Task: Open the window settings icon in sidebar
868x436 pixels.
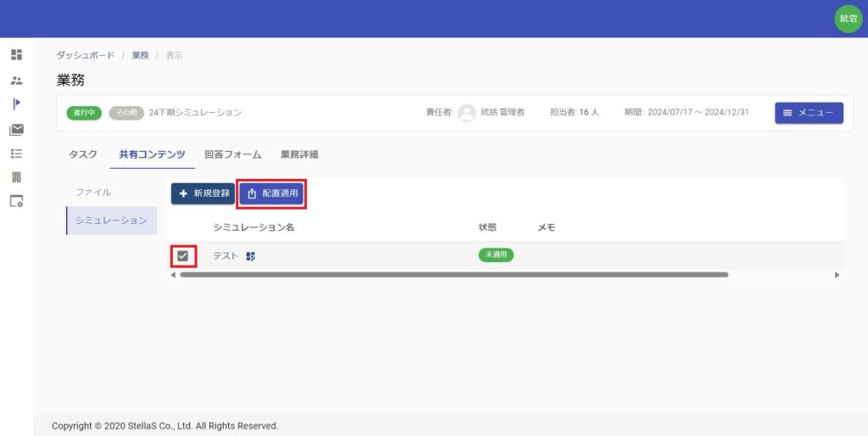Action: point(16,202)
